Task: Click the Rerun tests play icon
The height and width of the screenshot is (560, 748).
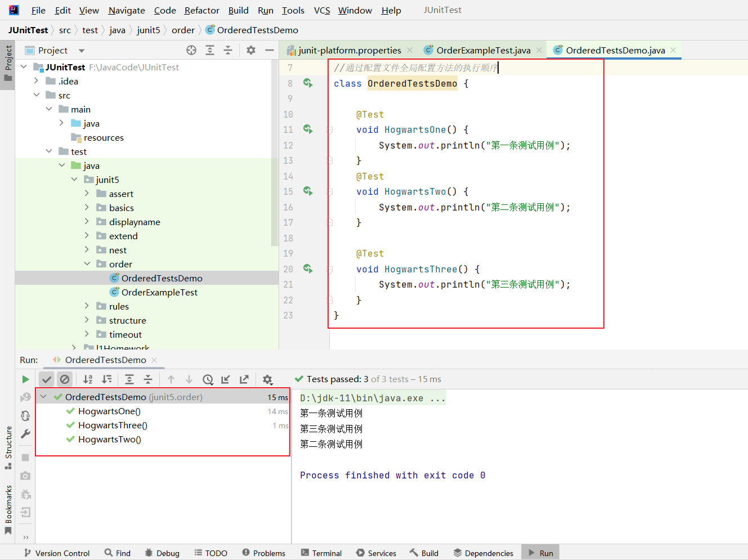Action: (25, 379)
